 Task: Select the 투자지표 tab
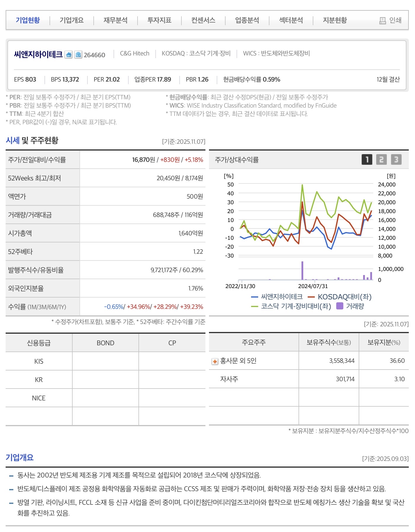[x=159, y=20]
